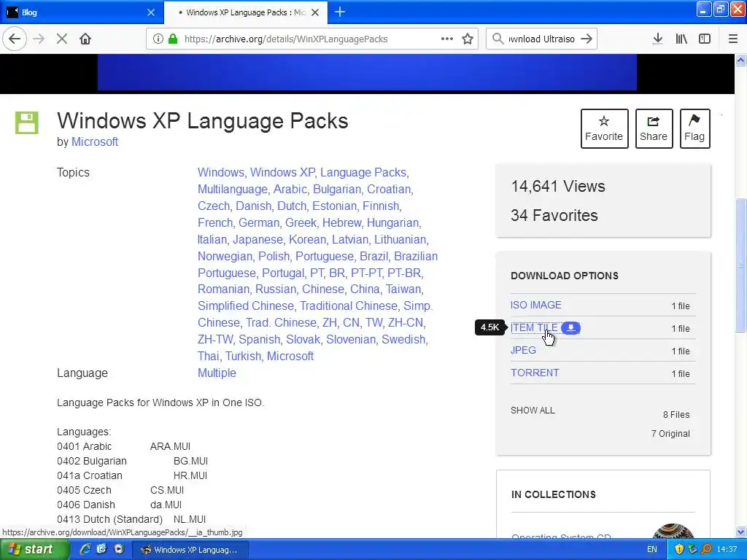The height and width of the screenshot is (560, 747).
Task: Open the Downloads toolbar panel
Action: 658,39
